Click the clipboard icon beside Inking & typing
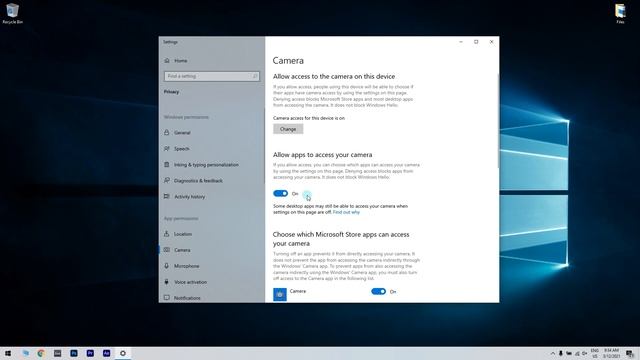Screen dimensions: 640x360 [x=167, y=164]
